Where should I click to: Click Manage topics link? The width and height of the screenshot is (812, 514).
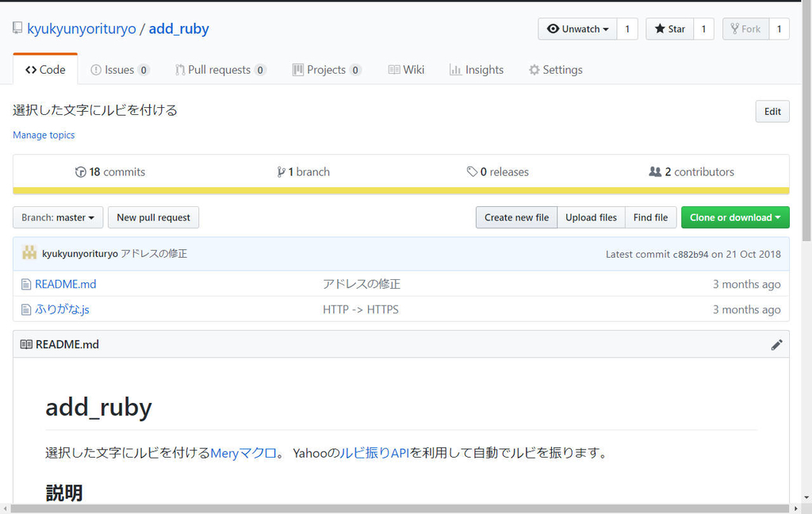44,135
